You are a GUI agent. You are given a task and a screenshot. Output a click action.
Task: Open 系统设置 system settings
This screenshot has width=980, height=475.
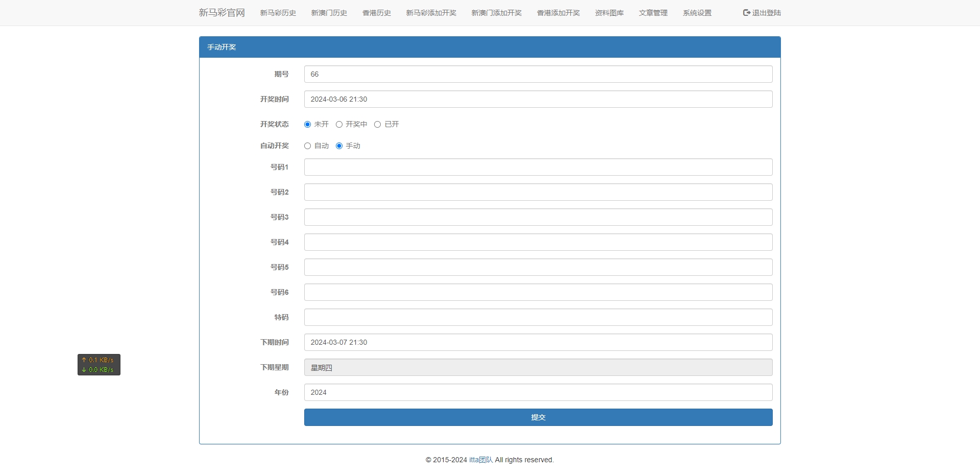tap(697, 13)
